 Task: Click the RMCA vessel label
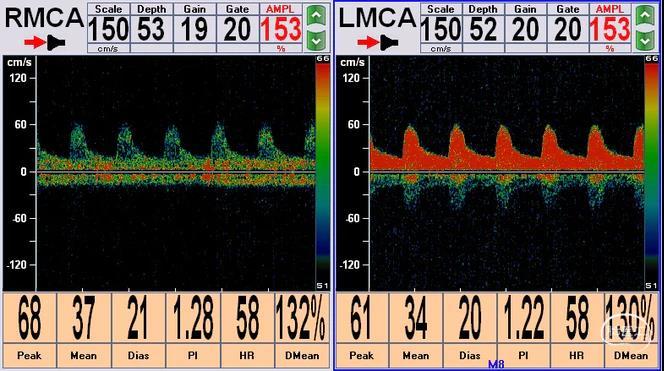click(x=44, y=18)
